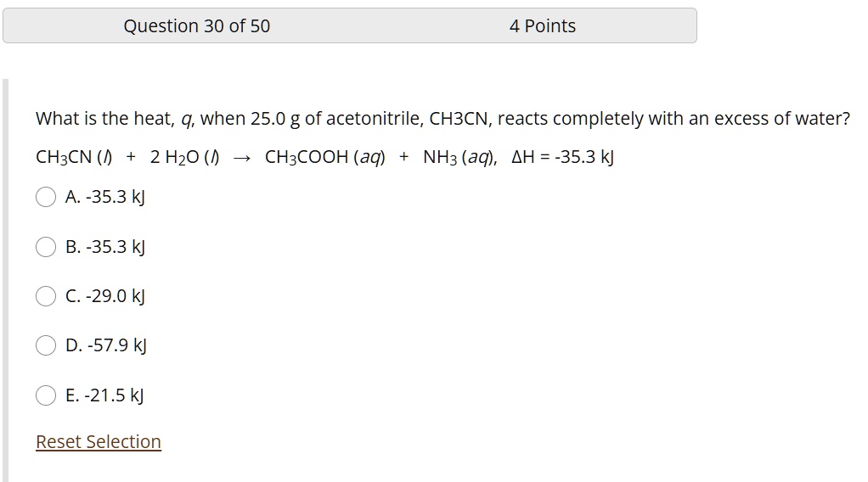Click the 'C. -29.0 kJ' answer text
868x482 pixels.
tap(105, 296)
